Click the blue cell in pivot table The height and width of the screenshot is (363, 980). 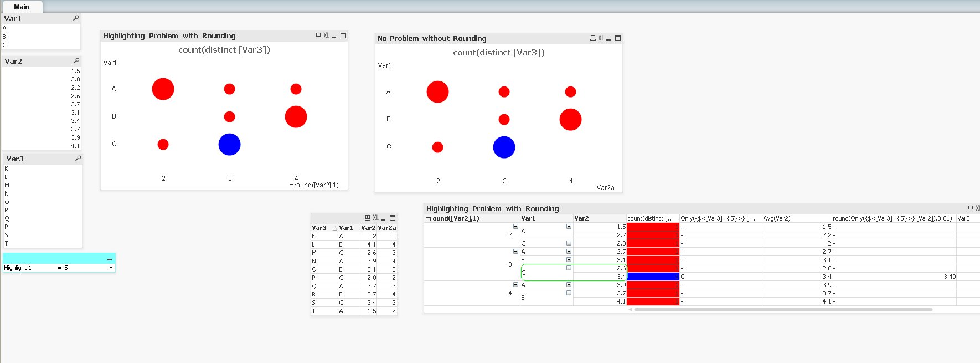coord(653,277)
